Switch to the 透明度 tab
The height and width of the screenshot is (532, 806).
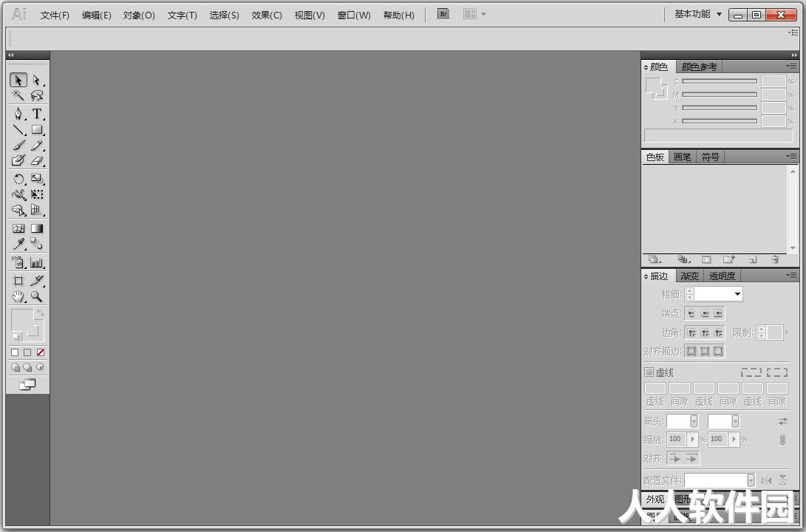click(722, 276)
